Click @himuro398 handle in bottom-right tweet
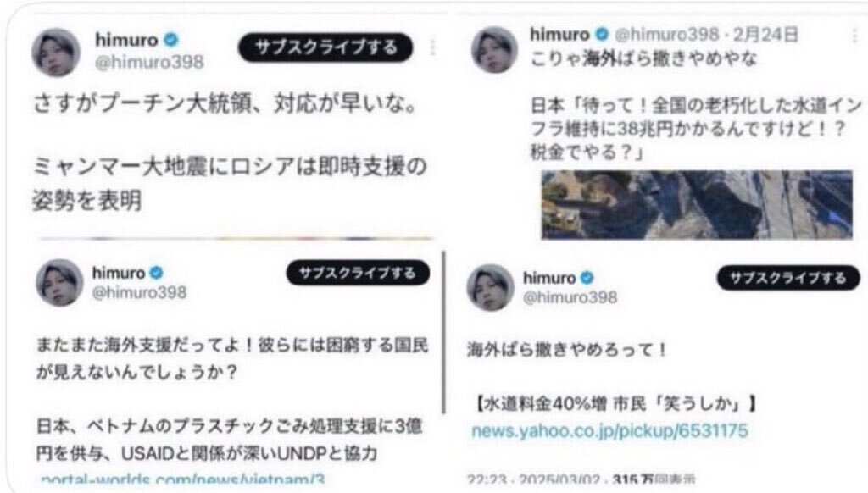Viewport: 868px width, 493px height. [x=570, y=297]
